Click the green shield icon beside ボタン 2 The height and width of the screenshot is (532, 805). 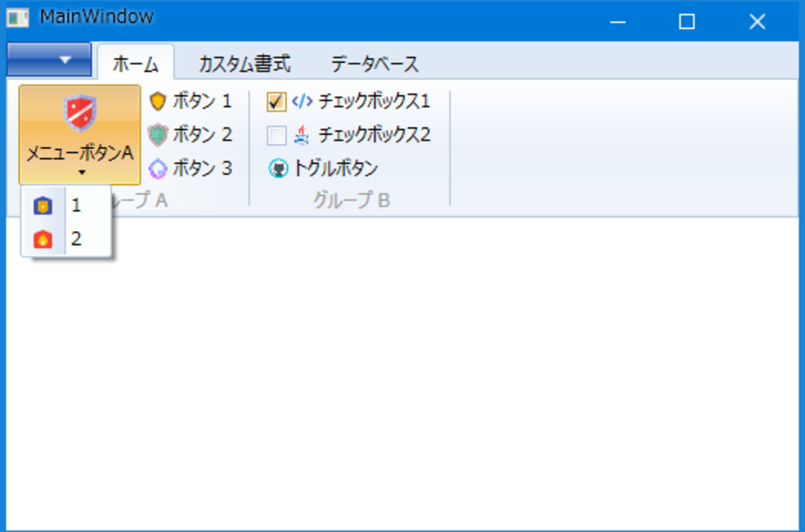158,134
